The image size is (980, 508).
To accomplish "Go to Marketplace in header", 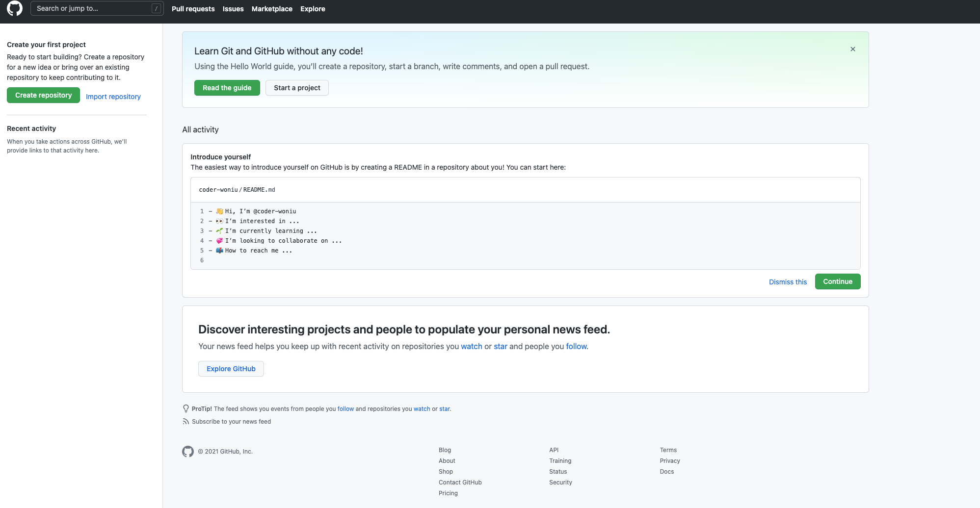I will pyautogui.click(x=272, y=9).
